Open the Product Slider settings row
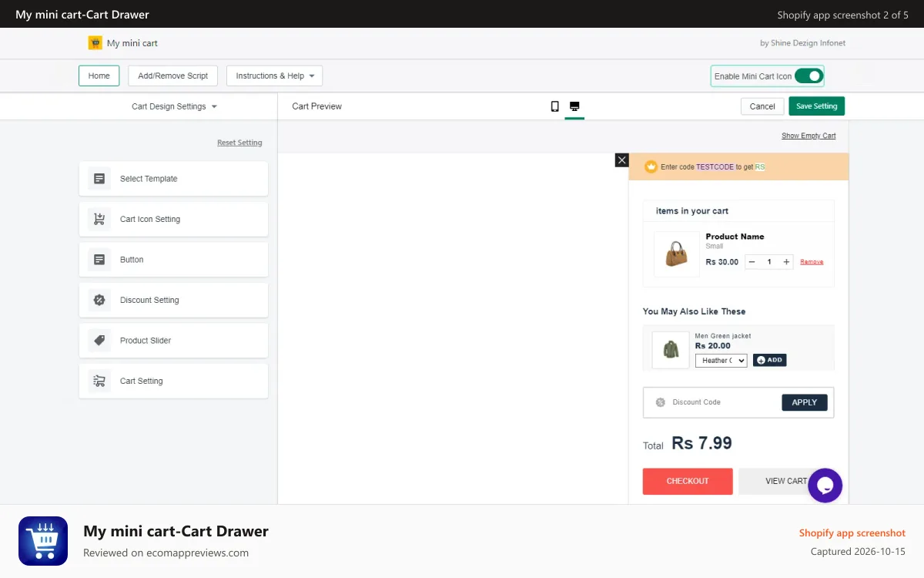The height and width of the screenshot is (578, 924). 173,341
